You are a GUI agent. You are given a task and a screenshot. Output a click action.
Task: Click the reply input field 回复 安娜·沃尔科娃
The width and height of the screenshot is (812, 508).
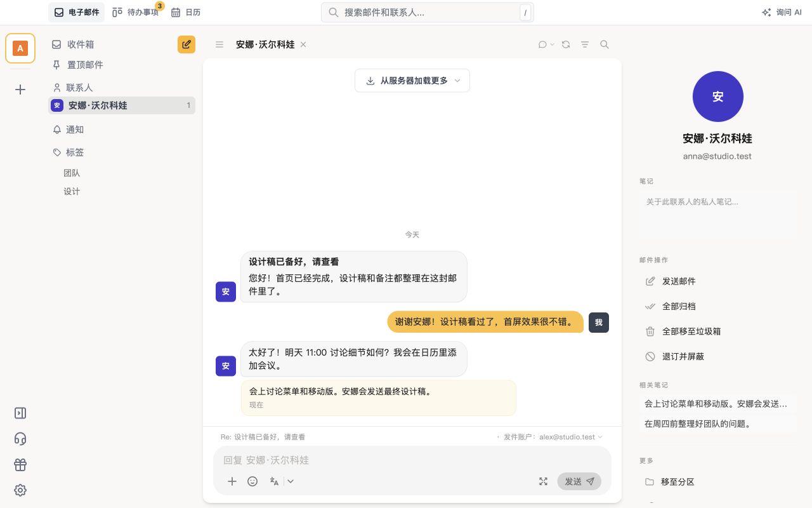pyautogui.click(x=412, y=460)
